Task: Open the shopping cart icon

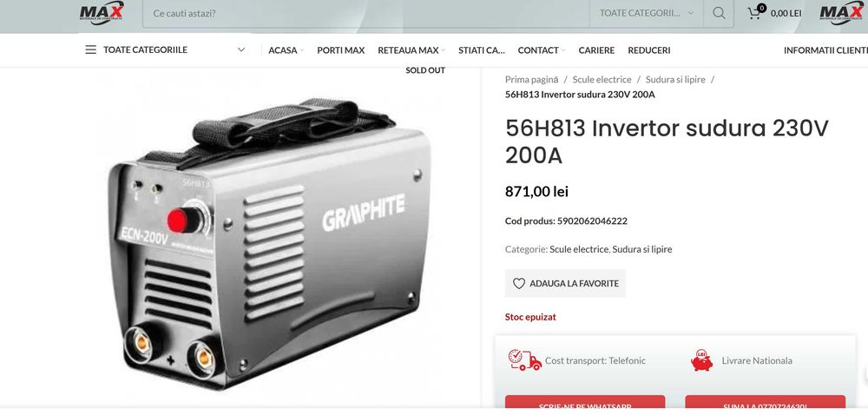Action: (754, 13)
